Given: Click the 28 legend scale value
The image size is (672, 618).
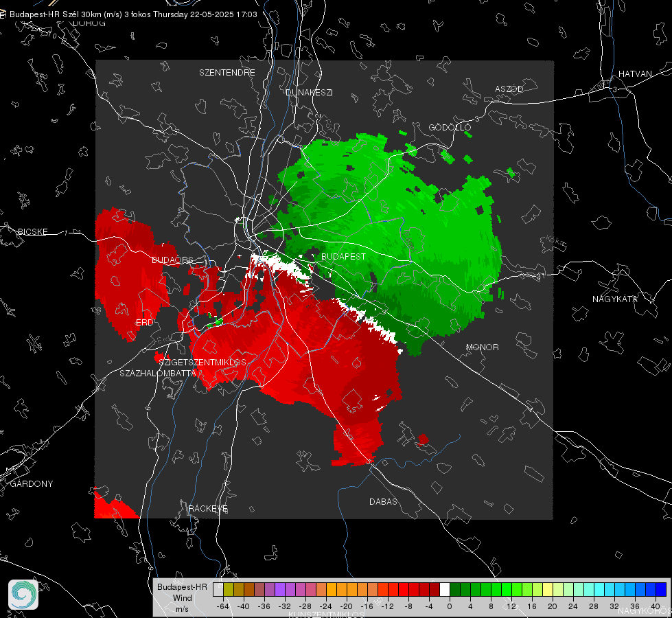Looking at the screenshot, I should coord(594,607).
